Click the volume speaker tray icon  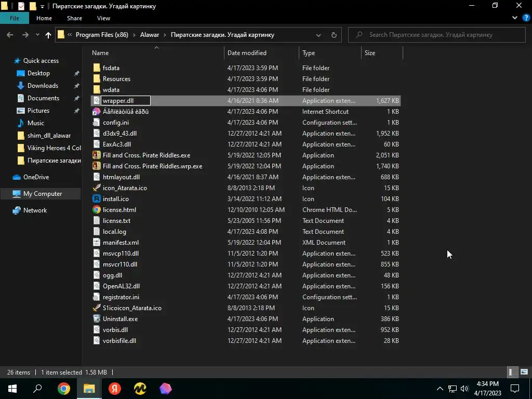(x=464, y=389)
